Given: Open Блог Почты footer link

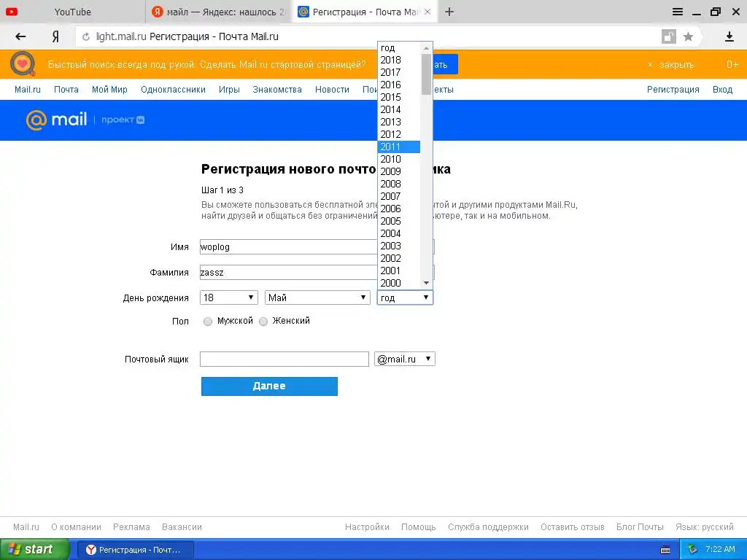Looking at the screenshot, I should pos(640,527).
